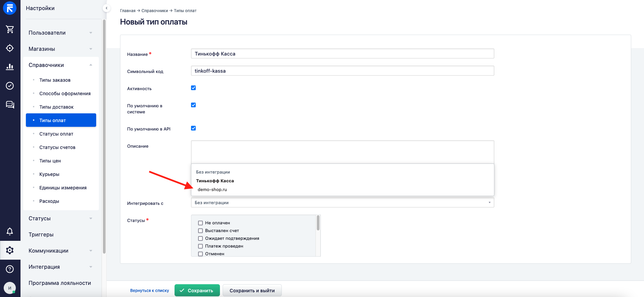Open Статусы счетов in sidebar

[57, 147]
